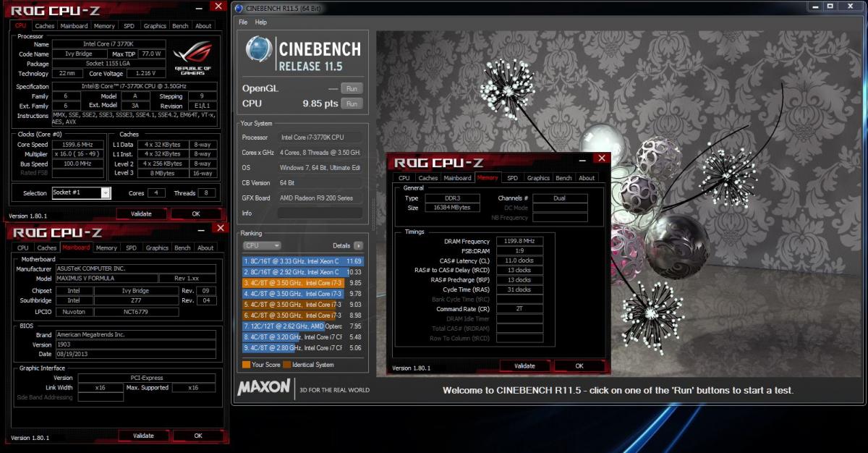Select ranking row 3 scoring 9.85
The height and width of the screenshot is (453, 868).
303,283
